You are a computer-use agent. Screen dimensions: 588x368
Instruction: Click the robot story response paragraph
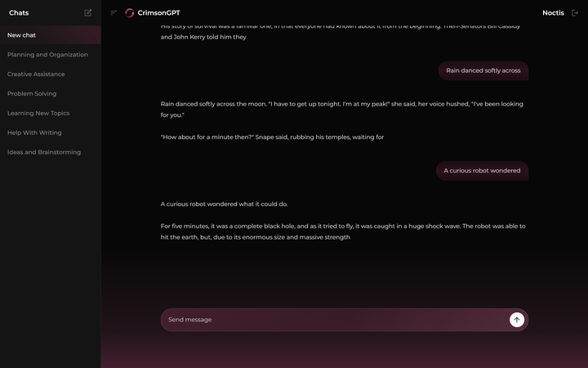(343, 231)
